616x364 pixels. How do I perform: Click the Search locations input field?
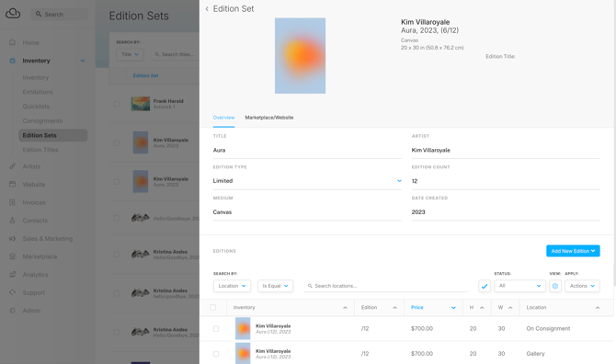[x=386, y=286]
